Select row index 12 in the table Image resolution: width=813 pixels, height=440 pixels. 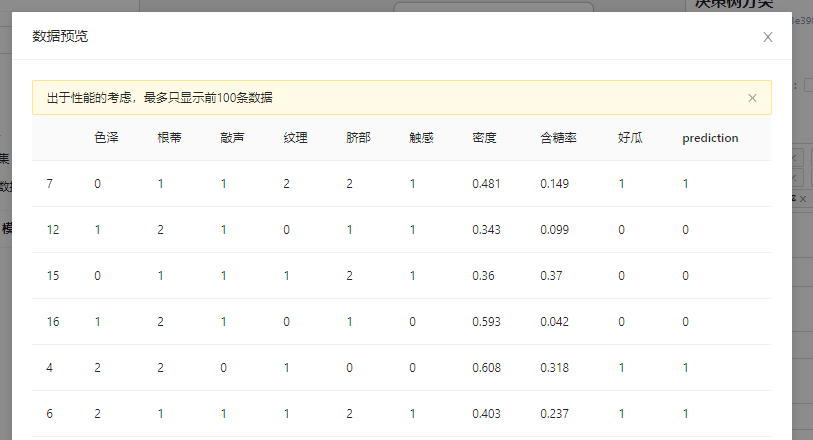click(53, 230)
